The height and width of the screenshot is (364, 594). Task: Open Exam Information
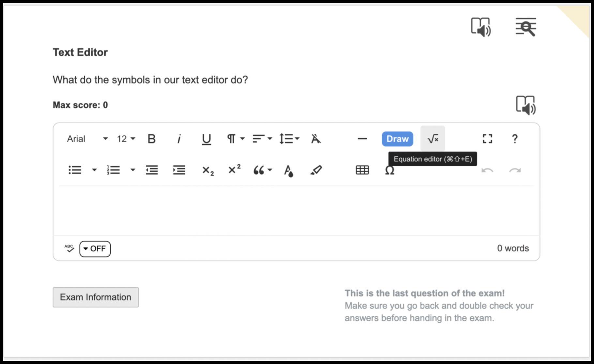[96, 297]
